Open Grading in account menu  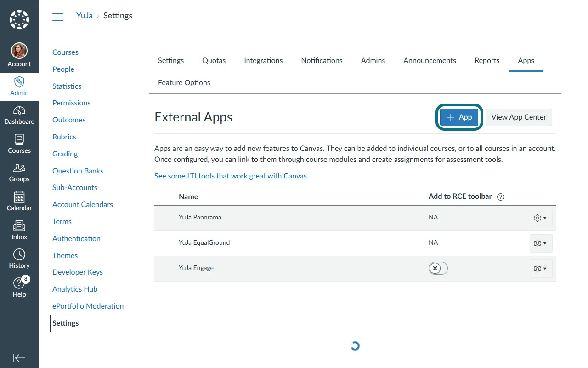click(x=65, y=154)
